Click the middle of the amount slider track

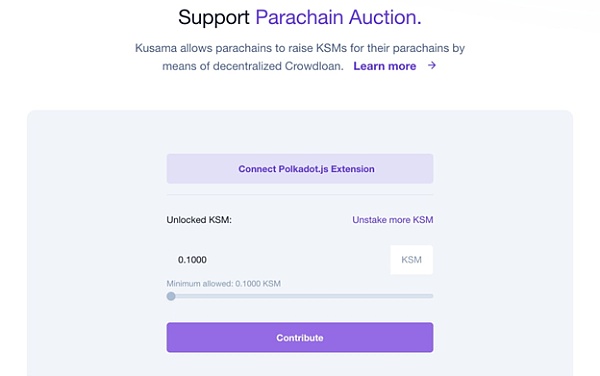300,296
